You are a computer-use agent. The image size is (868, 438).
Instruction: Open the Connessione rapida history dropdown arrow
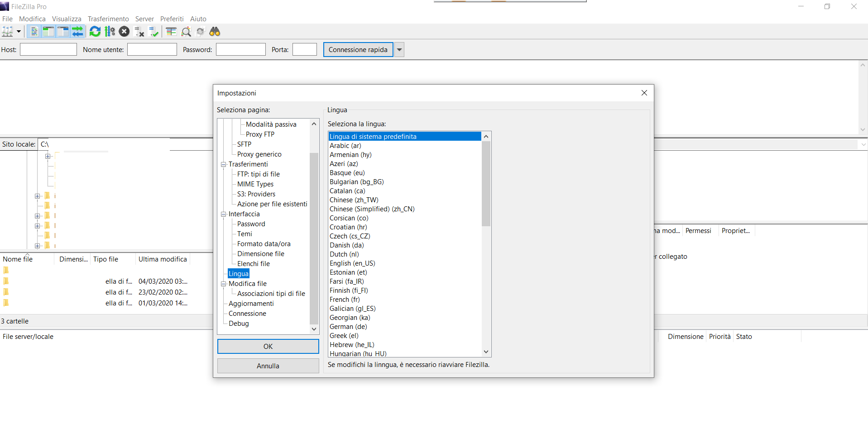pyautogui.click(x=399, y=50)
